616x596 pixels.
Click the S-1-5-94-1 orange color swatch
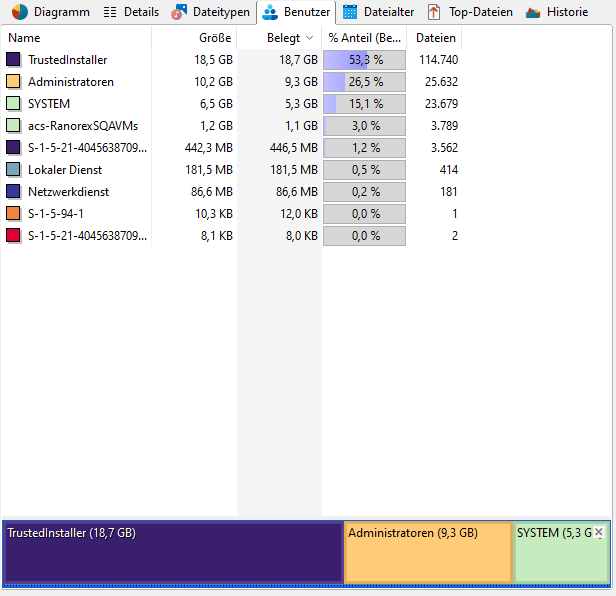[13, 214]
